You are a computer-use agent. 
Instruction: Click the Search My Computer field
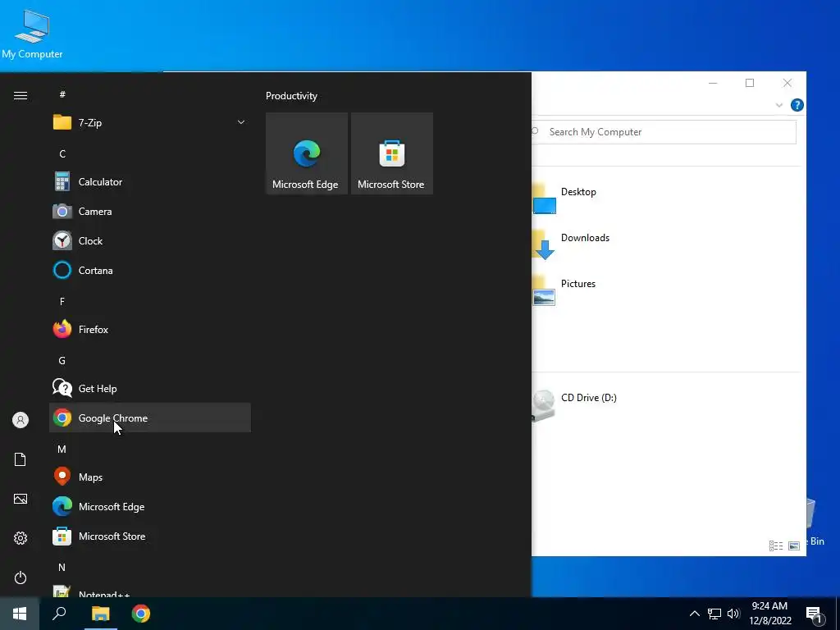click(664, 132)
